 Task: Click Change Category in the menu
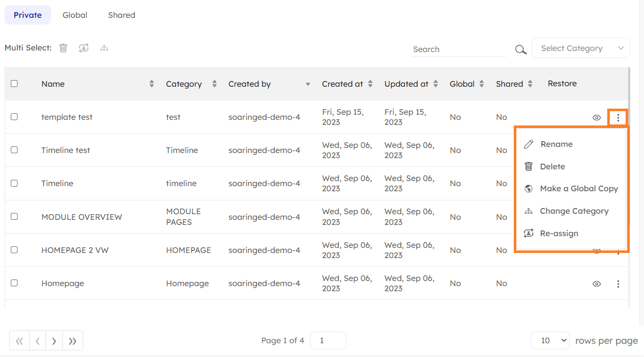[574, 211]
